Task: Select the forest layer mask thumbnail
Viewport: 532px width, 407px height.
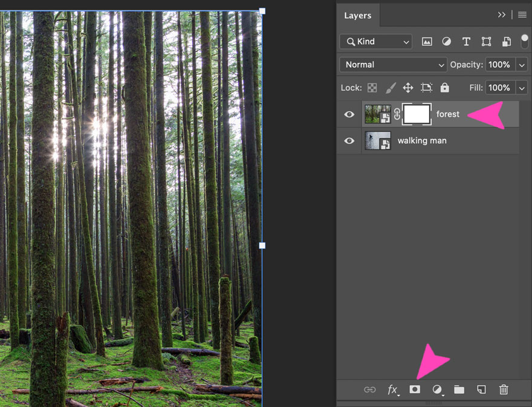Action: coord(416,114)
